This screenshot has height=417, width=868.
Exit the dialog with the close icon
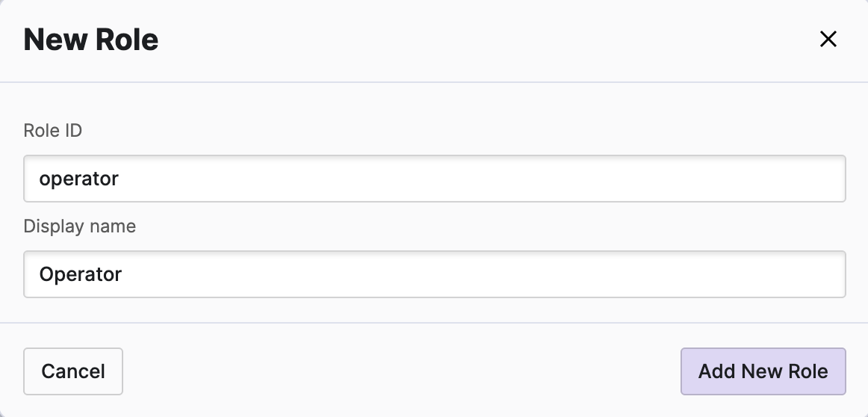click(x=828, y=40)
